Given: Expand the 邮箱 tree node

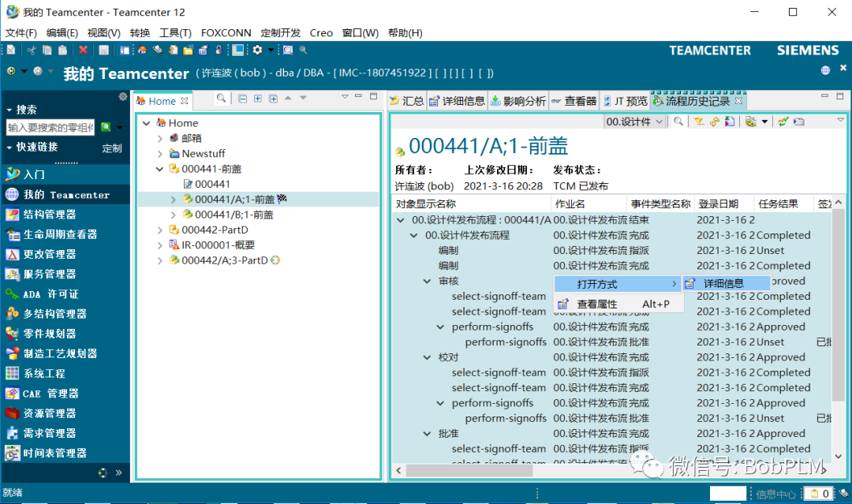Looking at the screenshot, I should 159,139.
